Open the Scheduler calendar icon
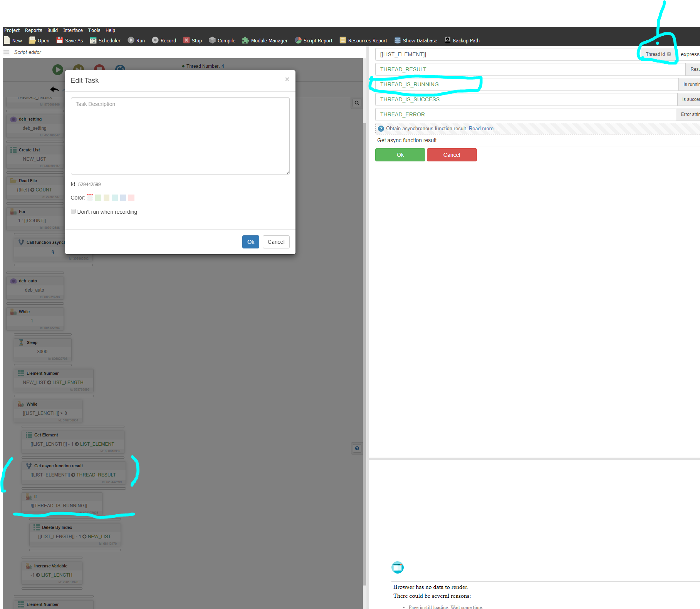 93,40
